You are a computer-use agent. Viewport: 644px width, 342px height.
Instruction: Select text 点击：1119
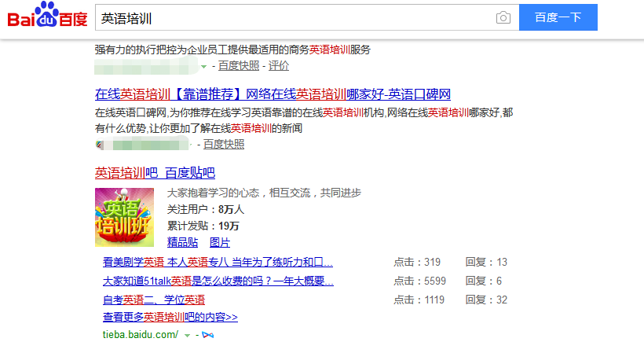click(x=419, y=300)
